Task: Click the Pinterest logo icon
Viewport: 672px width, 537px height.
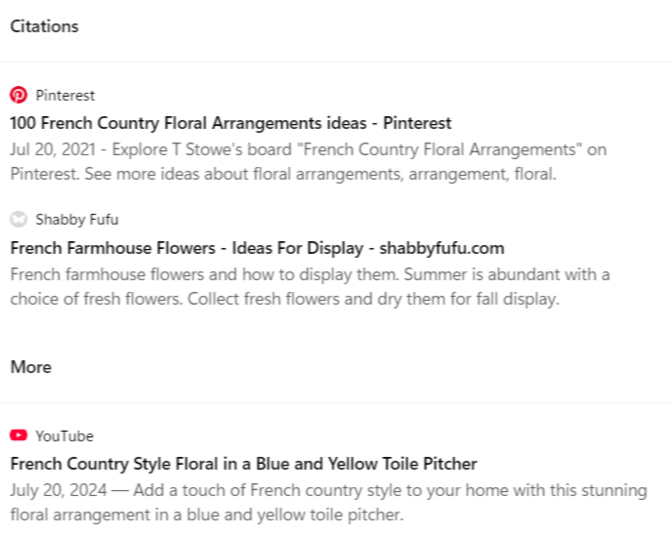Action: [18, 95]
